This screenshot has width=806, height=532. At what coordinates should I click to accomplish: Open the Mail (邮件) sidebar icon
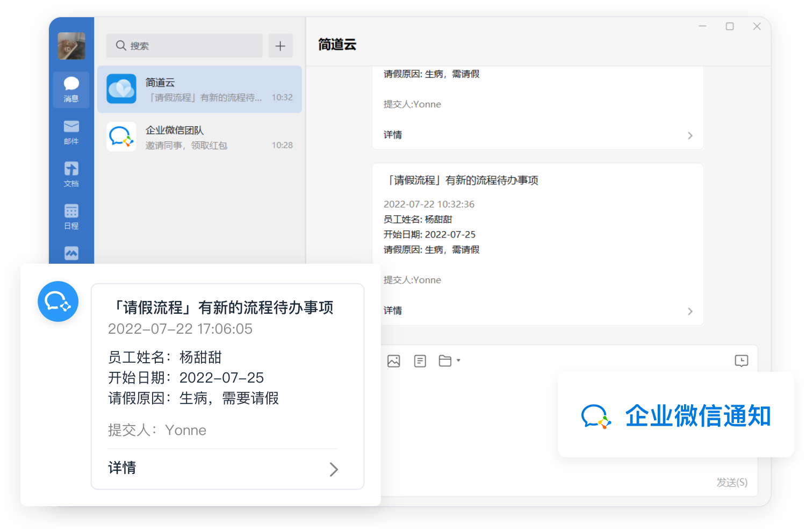(71, 132)
